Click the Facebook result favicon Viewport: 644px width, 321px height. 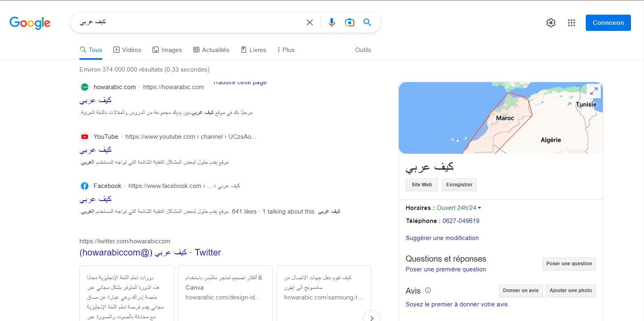tap(85, 186)
